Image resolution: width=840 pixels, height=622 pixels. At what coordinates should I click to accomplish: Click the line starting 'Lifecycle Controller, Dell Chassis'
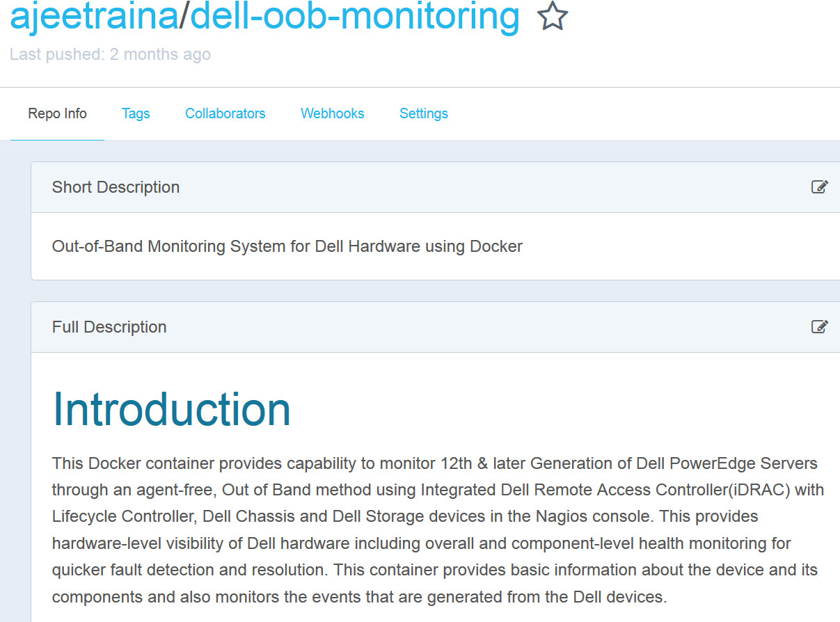coord(405,516)
